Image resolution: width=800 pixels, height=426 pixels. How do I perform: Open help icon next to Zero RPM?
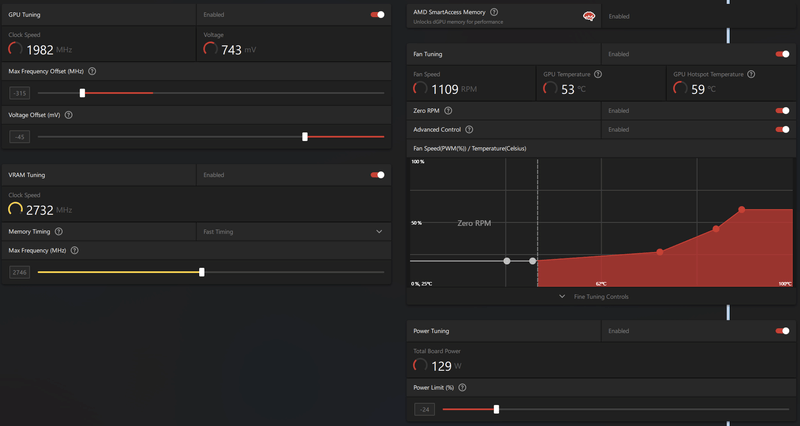[448, 111]
